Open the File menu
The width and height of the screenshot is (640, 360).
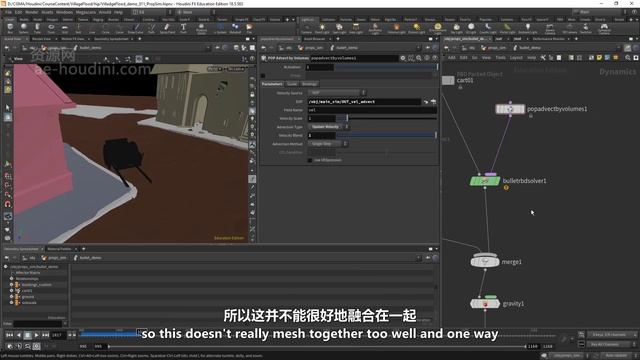[x=9, y=12]
